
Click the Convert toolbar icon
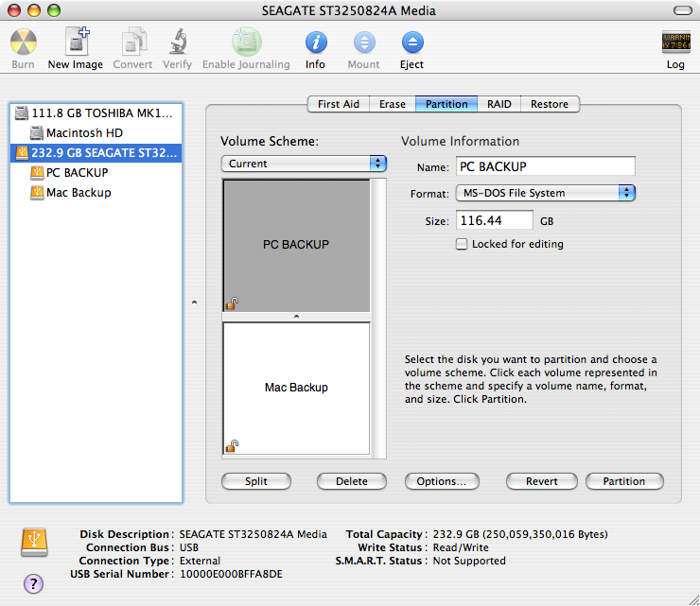(133, 41)
